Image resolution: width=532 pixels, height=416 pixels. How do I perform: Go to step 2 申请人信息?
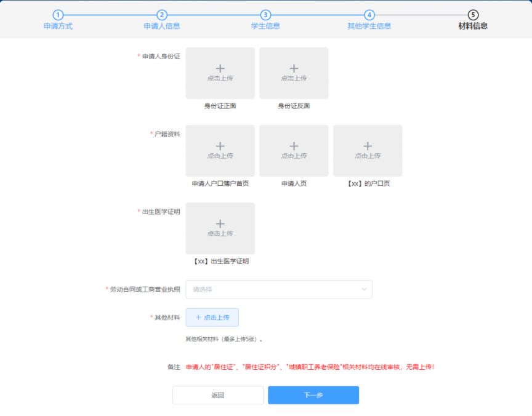pyautogui.click(x=162, y=20)
